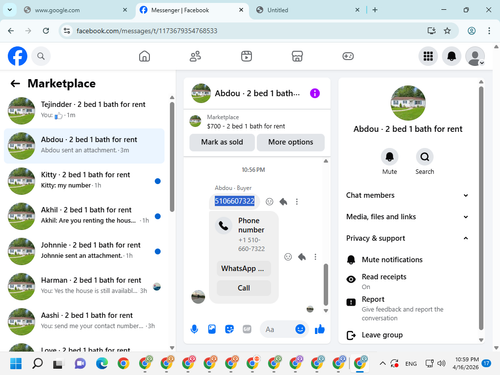This screenshot has height=375, width=500.
Task: Open the Windows Start menu
Action: point(16,363)
